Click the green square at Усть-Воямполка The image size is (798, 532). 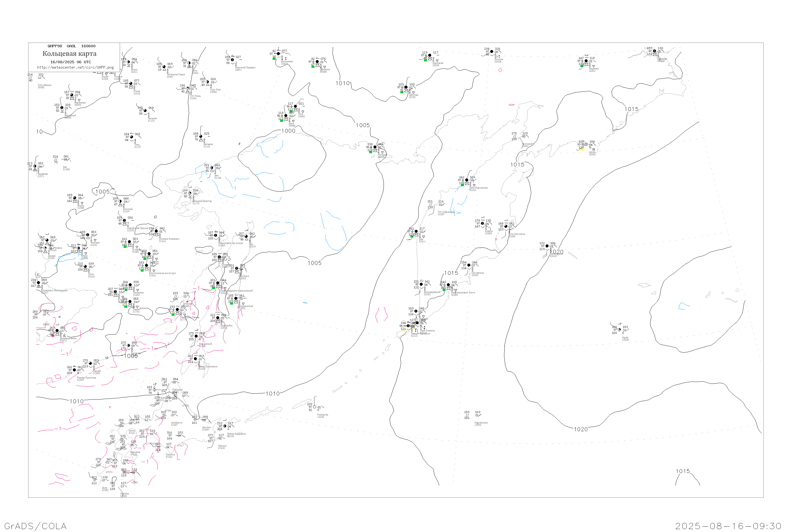point(462,185)
